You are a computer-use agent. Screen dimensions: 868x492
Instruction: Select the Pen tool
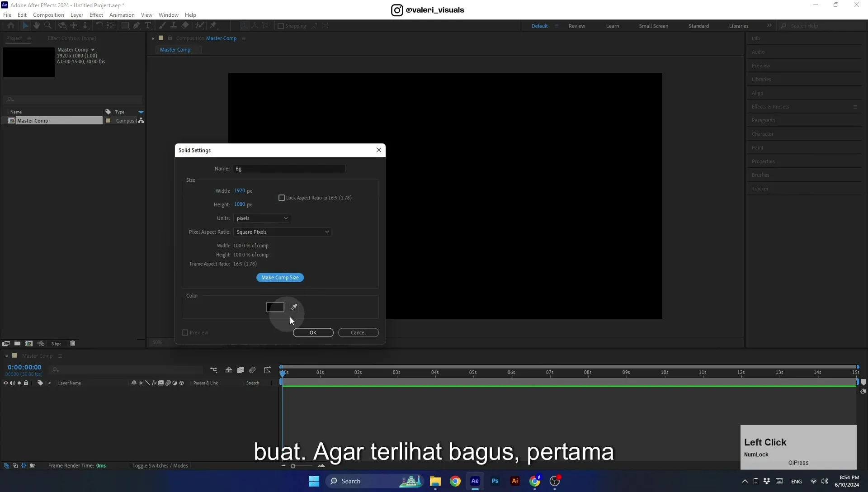(x=137, y=26)
